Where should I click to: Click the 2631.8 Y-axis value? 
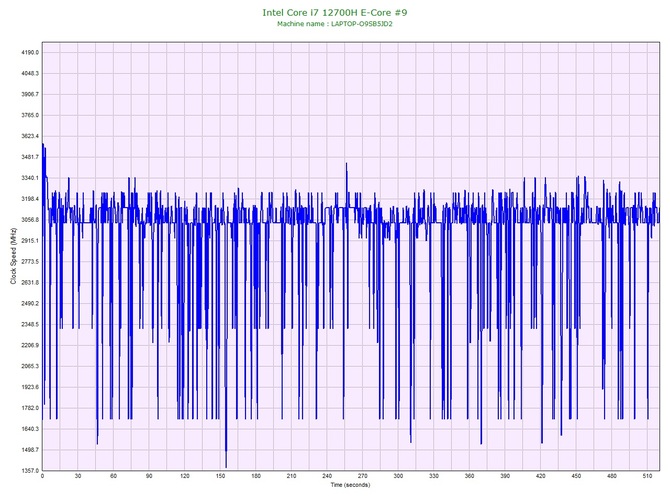click(x=30, y=283)
